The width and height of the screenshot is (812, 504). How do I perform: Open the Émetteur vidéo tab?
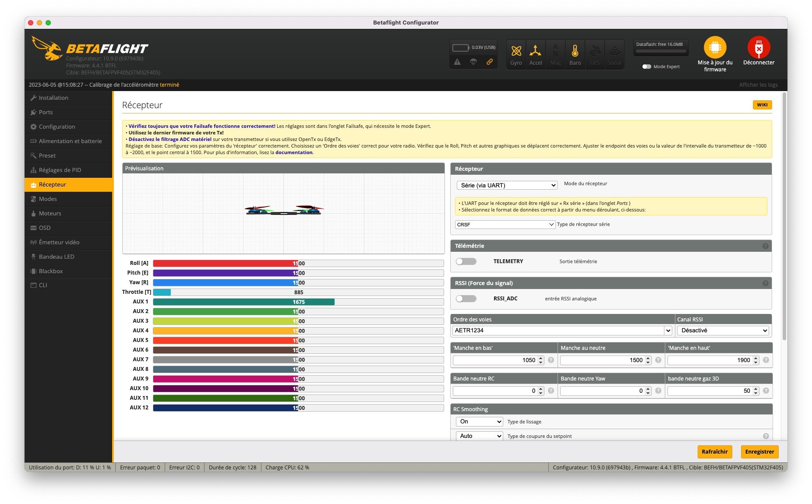(68, 243)
